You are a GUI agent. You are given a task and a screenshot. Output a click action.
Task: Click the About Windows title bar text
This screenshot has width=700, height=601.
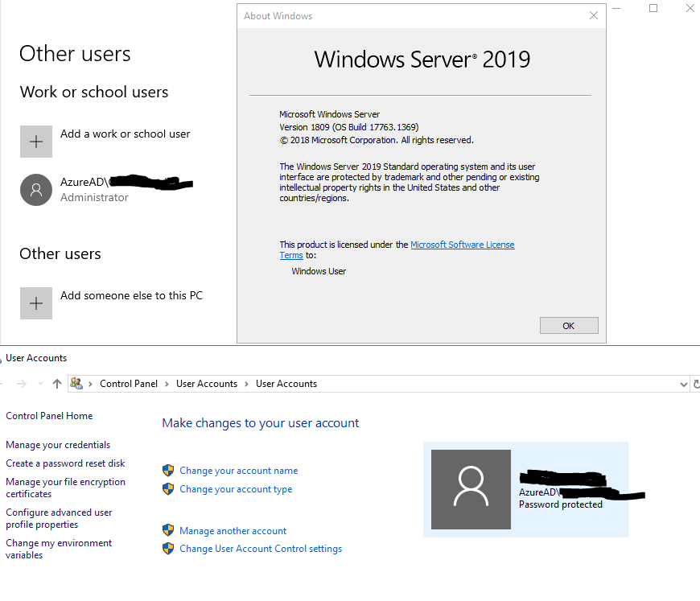click(278, 16)
